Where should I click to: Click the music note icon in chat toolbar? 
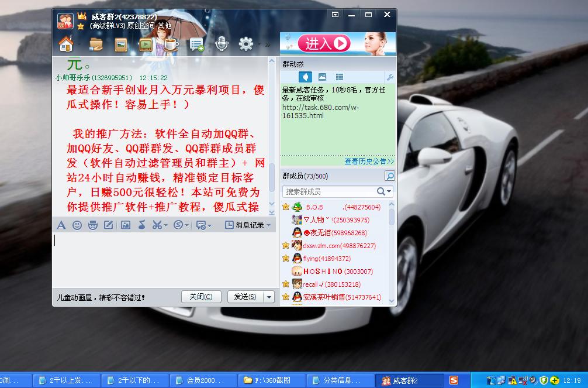click(141, 225)
